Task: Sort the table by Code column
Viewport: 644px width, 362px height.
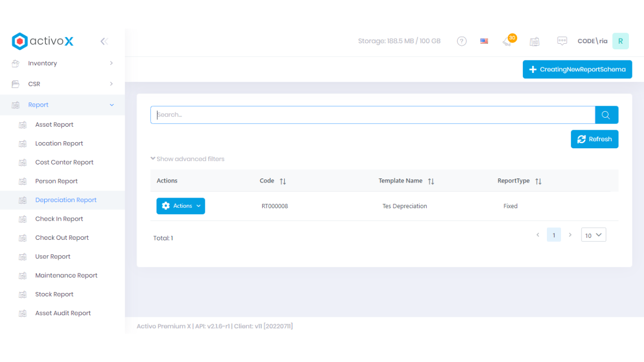Action: point(283,181)
